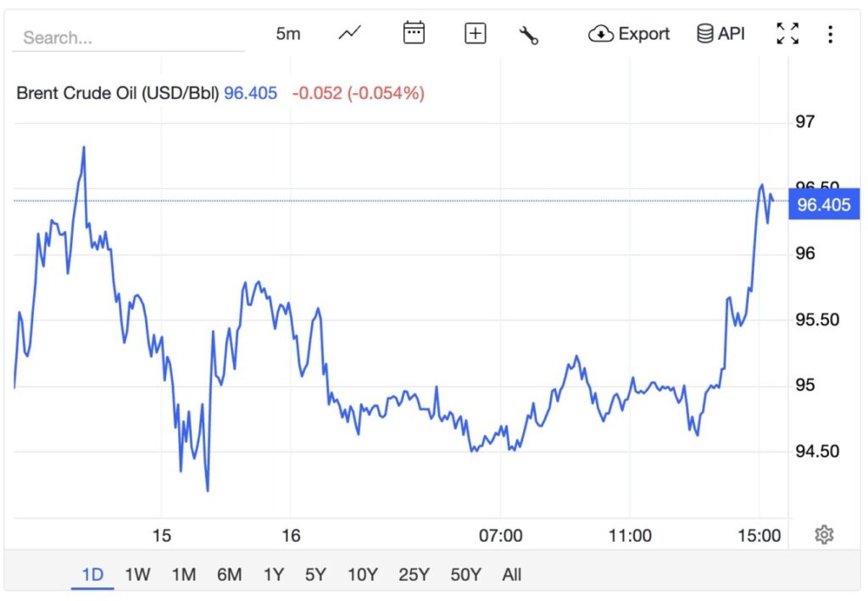Image resolution: width=868 pixels, height=601 pixels.
Task: Select the 10Y time range
Action: click(363, 574)
